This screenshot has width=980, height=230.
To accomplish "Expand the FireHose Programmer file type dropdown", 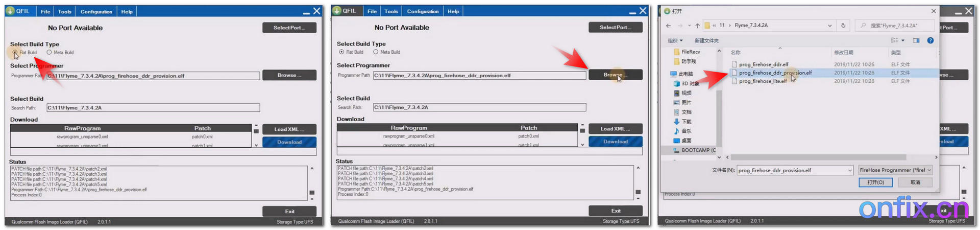I will pos(929,170).
